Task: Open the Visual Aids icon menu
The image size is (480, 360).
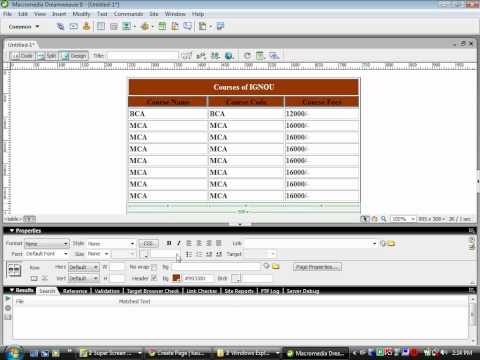Action: [x=274, y=56]
